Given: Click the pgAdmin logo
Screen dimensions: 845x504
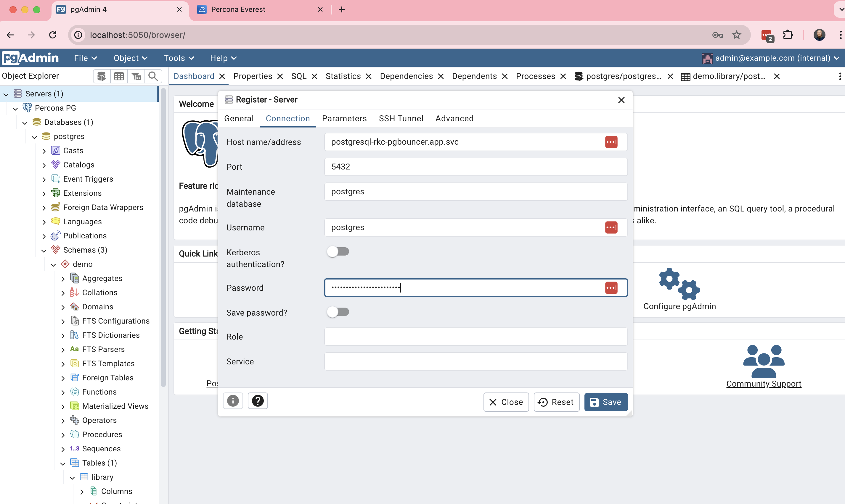Looking at the screenshot, I should (30, 58).
